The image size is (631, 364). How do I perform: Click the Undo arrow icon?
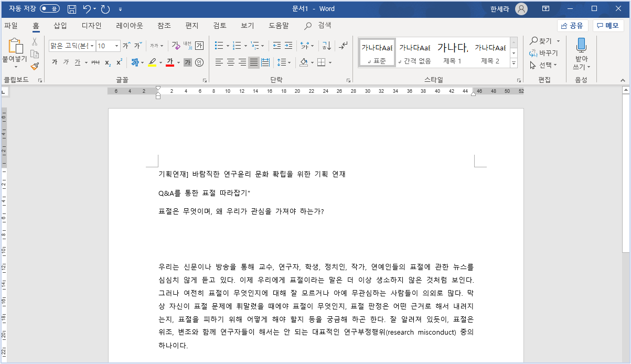(88, 9)
